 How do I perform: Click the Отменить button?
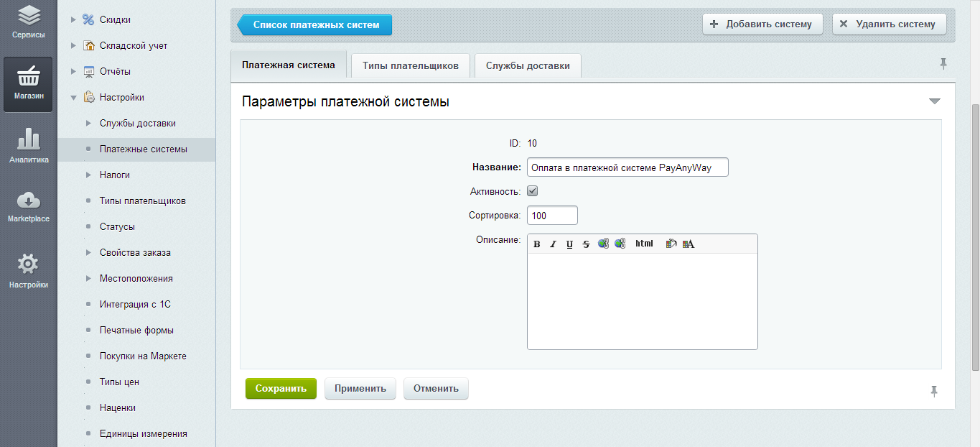436,388
